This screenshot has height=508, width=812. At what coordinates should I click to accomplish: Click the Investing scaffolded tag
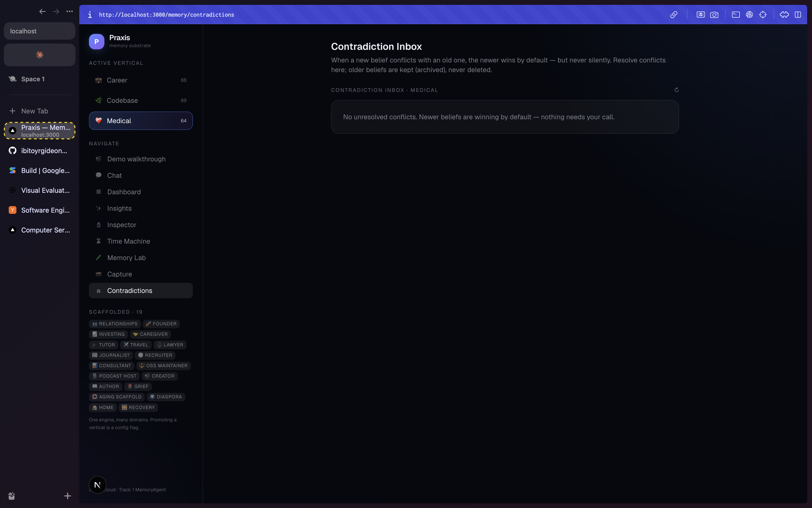108,334
